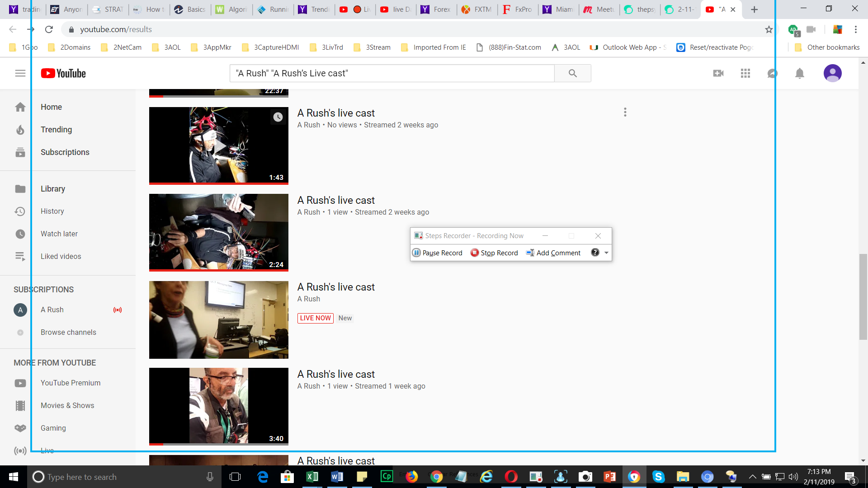The width and height of the screenshot is (868, 488).
Task: Click the LIVE NOW badge
Action: click(x=316, y=318)
